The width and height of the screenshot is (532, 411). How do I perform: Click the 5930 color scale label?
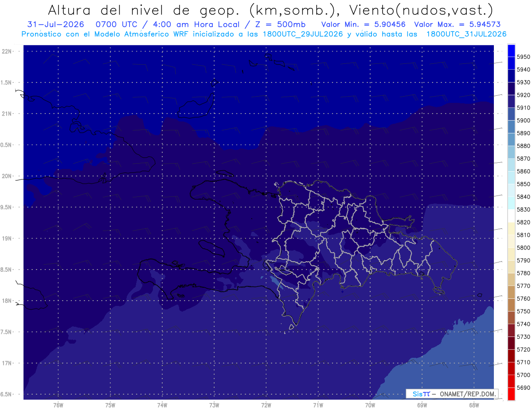[524, 82]
